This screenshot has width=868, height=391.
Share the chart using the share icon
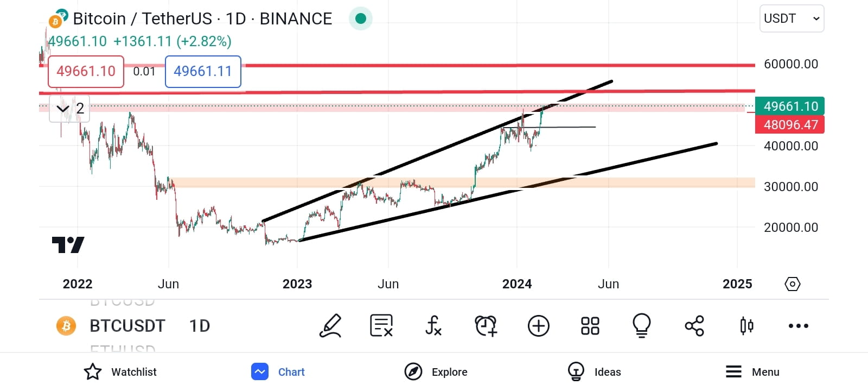tap(694, 326)
